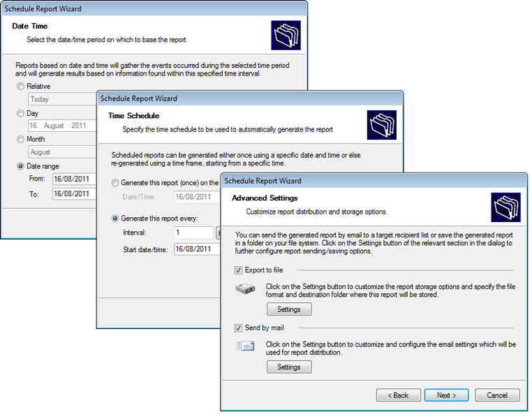Uncheck the Send by mail checkbox

point(238,328)
